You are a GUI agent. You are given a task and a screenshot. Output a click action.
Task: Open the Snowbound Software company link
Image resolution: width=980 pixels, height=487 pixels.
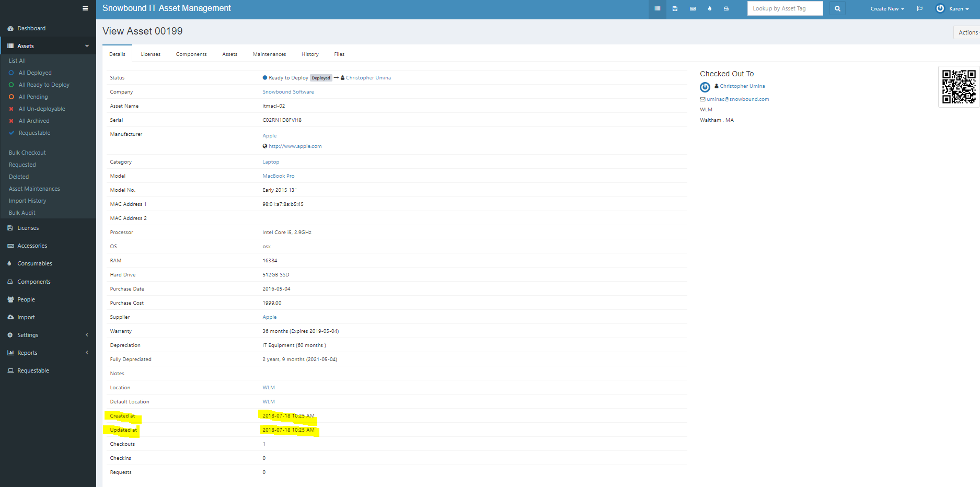288,91
